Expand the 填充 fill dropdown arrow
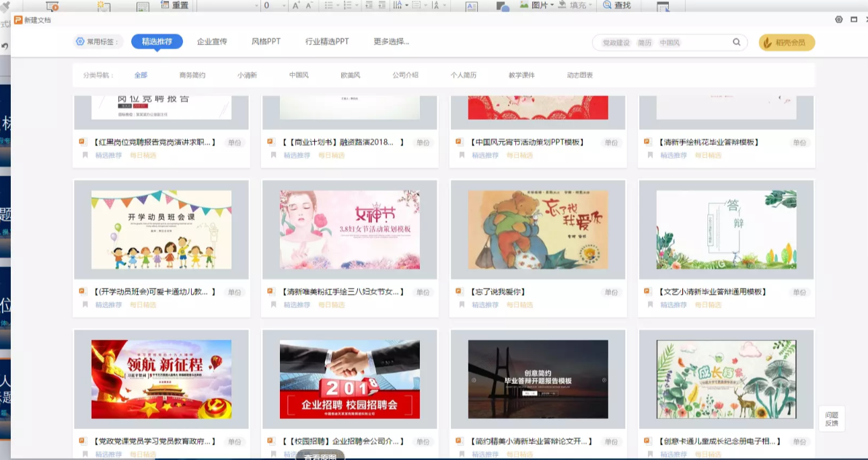 (x=591, y=5)
